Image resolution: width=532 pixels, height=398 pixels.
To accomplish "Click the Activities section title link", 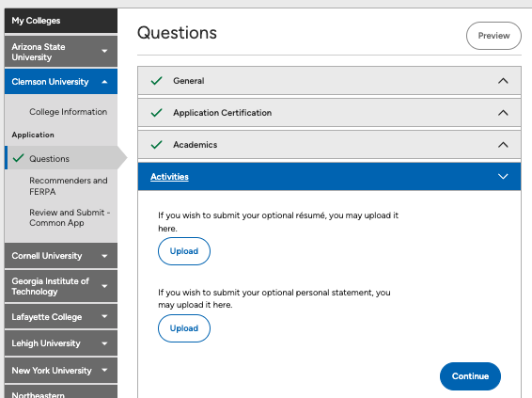I will 169,177.
